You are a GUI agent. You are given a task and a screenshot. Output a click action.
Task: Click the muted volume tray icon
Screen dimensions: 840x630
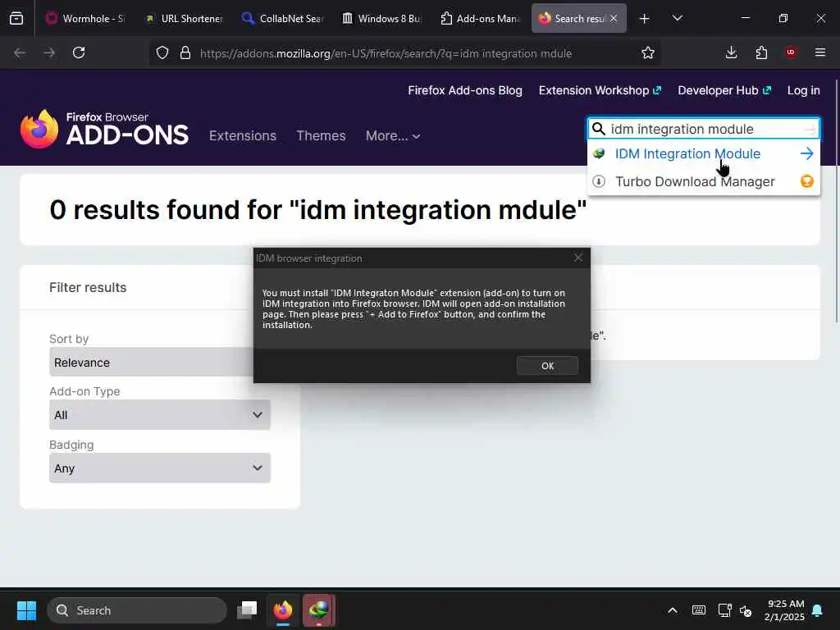click(x=746, y=610)
